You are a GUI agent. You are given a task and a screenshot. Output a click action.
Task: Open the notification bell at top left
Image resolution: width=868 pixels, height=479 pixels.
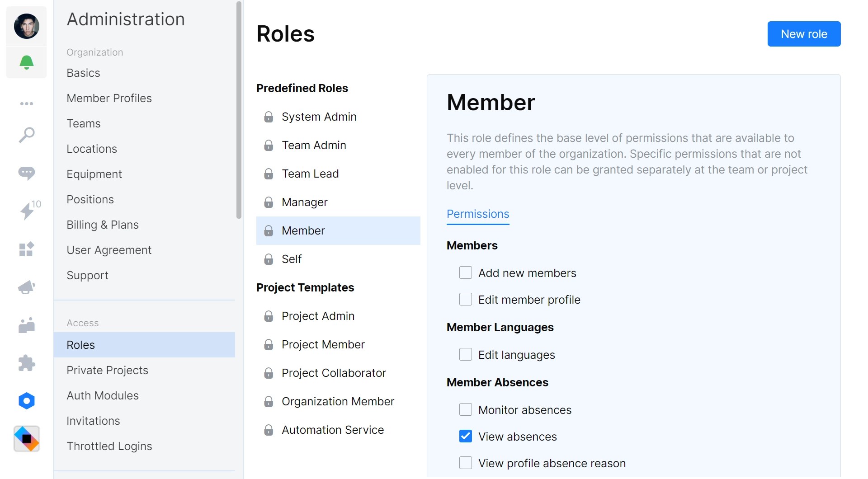(x=27, y=63)
